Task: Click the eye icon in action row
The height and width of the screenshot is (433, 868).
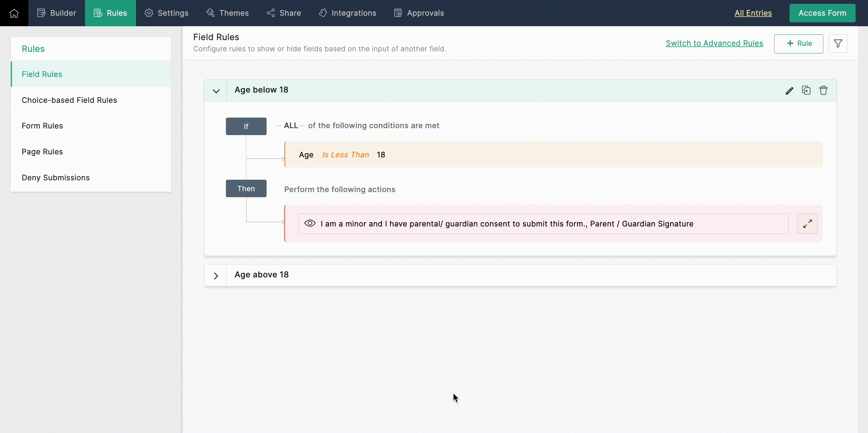Action: click(x=310, y=223)
